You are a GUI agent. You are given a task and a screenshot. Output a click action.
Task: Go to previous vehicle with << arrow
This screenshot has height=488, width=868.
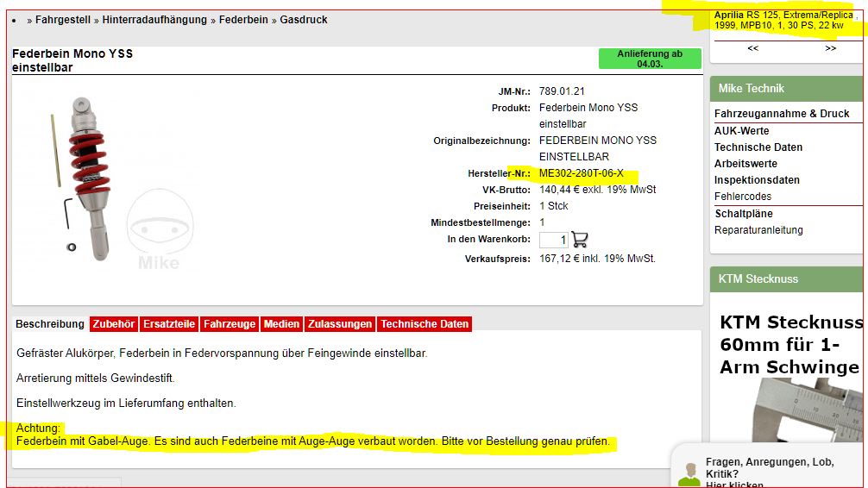coord(752,49)
